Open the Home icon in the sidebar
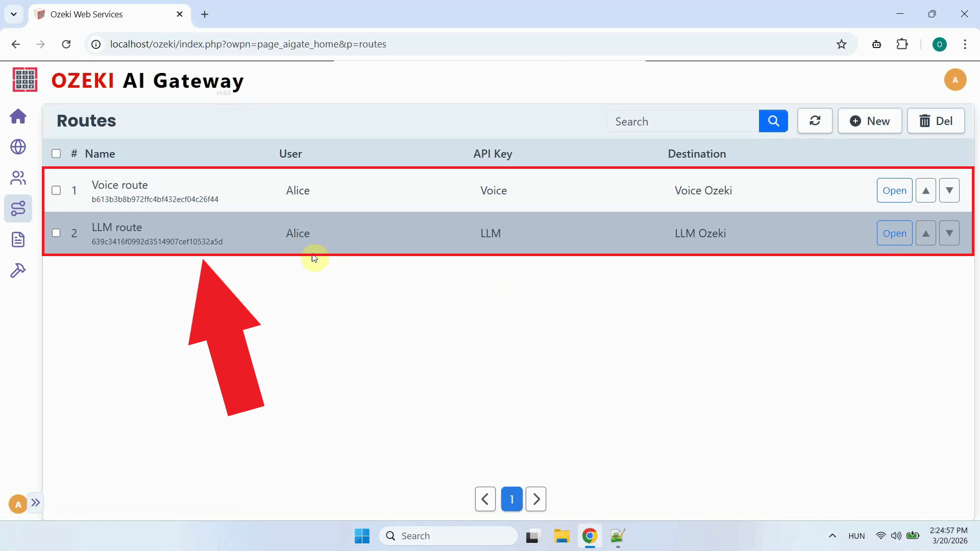This screenshot has height=551, width=980. tap(18, 116)
